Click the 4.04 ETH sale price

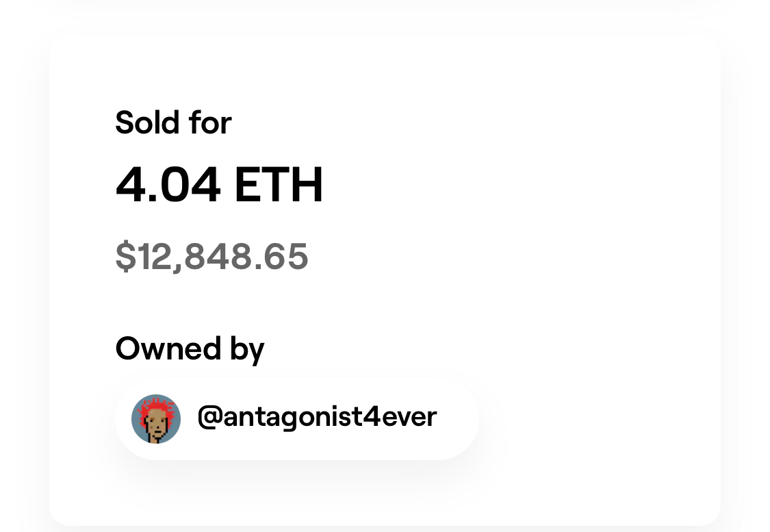coord(219,185)
